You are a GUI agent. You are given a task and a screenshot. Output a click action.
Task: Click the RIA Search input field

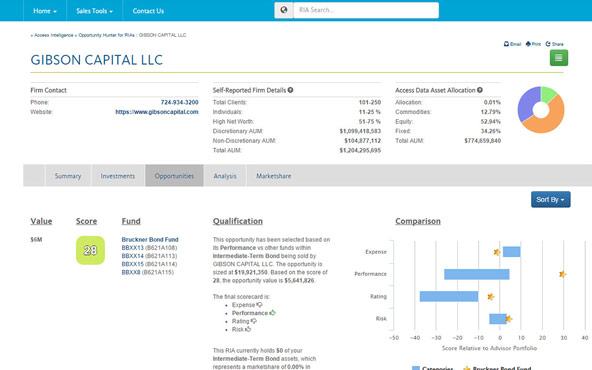[x=366, y=10]
